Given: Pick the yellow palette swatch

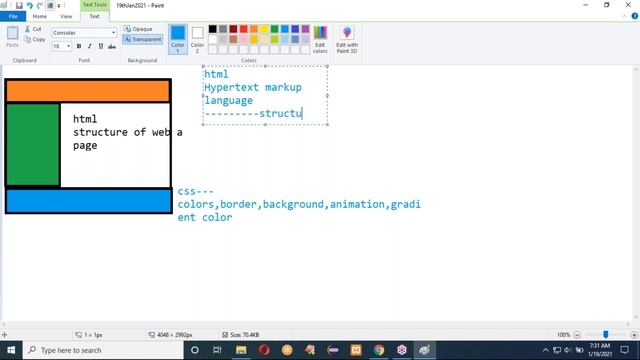Looking at the screenshot, I should (264, 29).
